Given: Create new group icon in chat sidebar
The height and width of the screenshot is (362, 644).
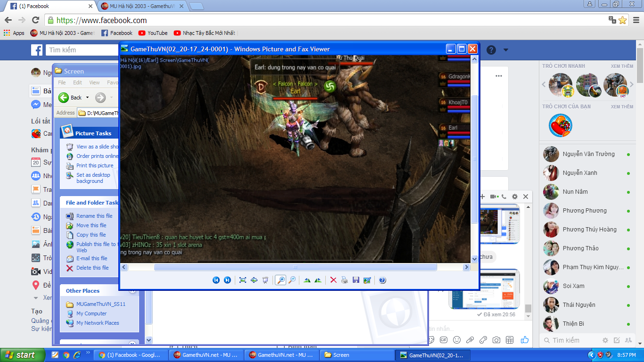Looking at the screenshot, I should [x=628, y=340].
